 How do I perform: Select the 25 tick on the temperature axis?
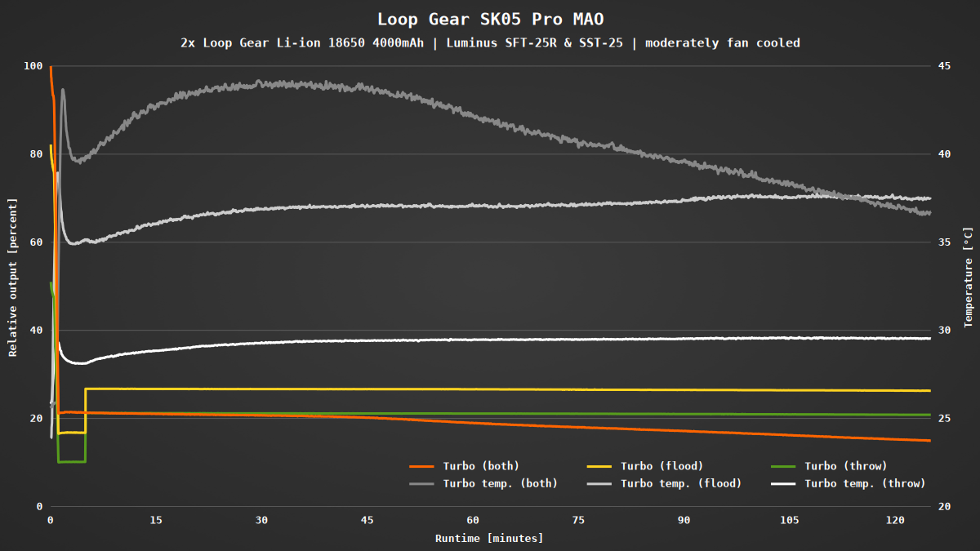tap(945, 419)
